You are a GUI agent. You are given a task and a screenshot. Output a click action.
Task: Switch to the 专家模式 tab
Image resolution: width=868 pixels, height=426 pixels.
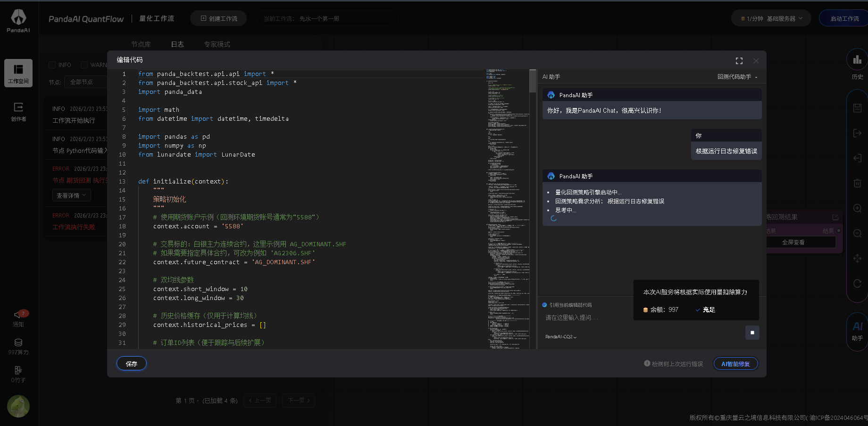(217, 44)
